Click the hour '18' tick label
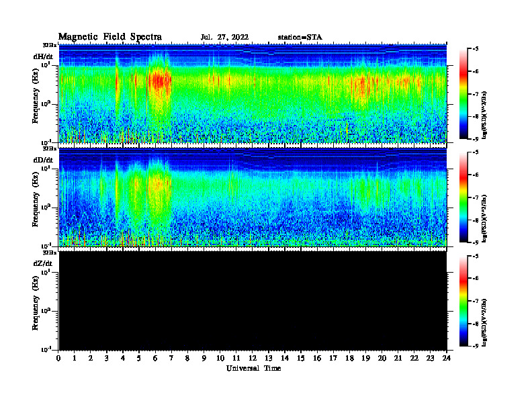Image resolution: width=532 pixels, height=411 pixels. coord(349,359)
